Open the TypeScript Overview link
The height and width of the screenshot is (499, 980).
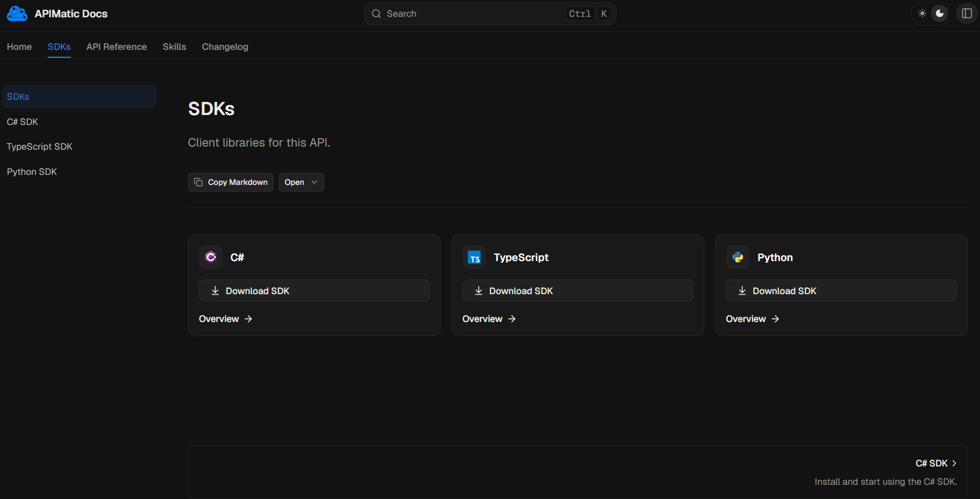point(489,319)
